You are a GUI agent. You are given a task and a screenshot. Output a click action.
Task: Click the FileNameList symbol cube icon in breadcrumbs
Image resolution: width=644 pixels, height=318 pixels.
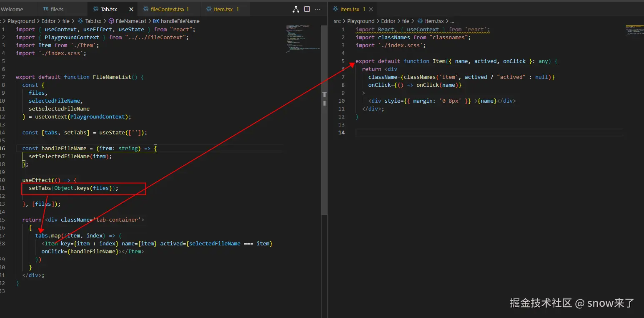(x=111, y=21)
